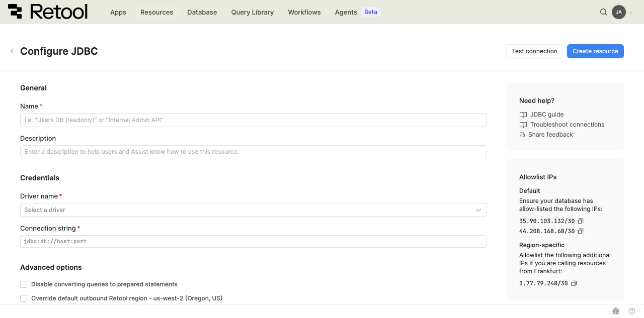Go to Query Library
Image resolution: width=644 pixels, height=318 pixels.
[253, 12]
